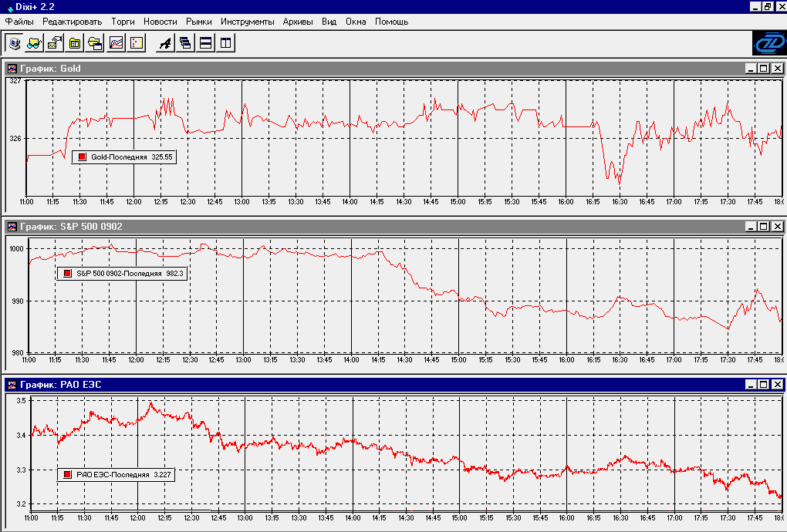787x532 pixels.
Task: Click the '326' axis label in Gold chart
Action: 15,138
